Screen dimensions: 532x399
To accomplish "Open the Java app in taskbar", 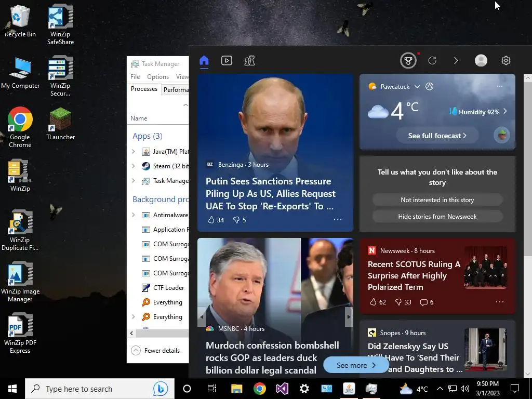I will 349,389.
